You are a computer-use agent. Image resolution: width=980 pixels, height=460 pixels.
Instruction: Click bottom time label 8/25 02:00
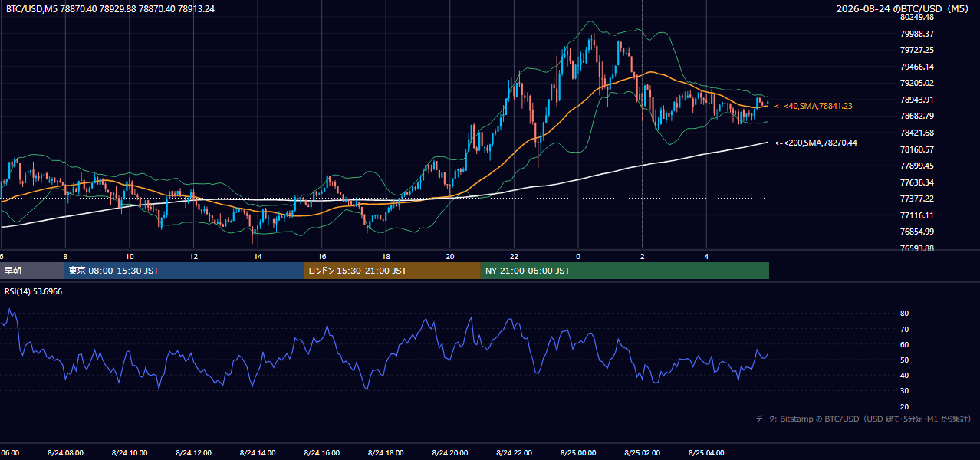pyautogui.click(x=641, y=453)
